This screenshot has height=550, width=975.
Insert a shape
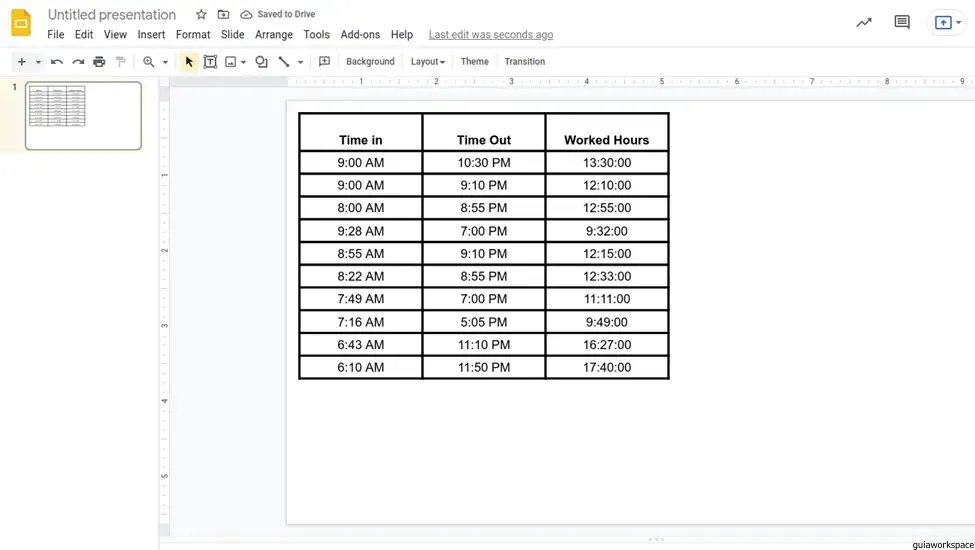click(261, 62)
